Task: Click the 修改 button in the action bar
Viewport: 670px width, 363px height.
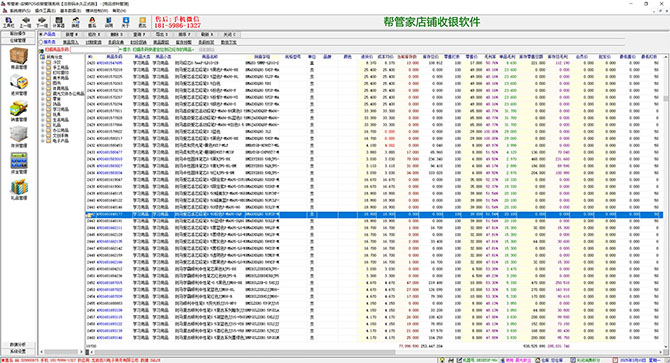Action: point(94,34)
